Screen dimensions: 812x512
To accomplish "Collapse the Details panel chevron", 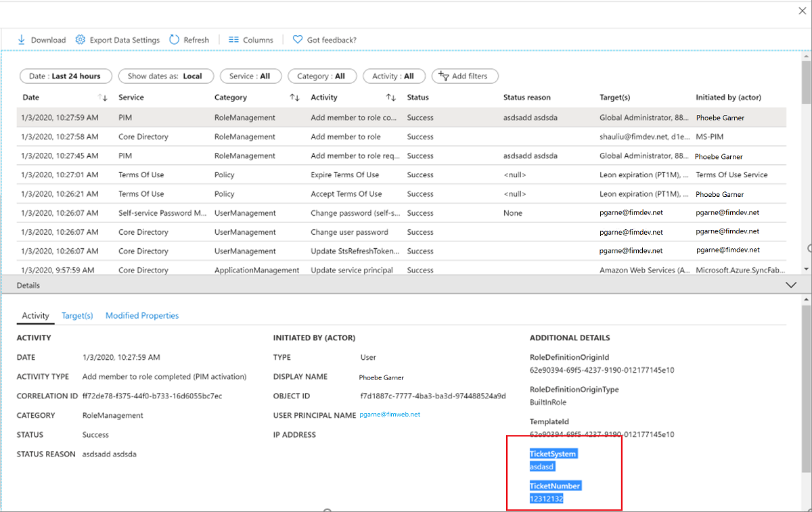I will pos(791,285).
